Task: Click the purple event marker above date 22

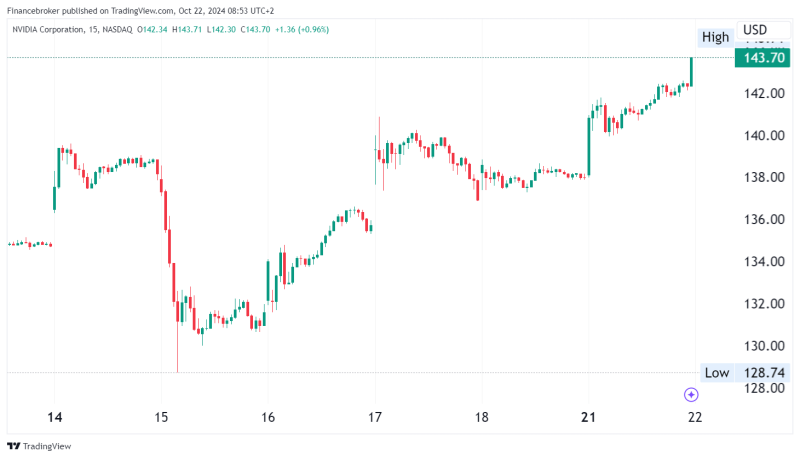Action: point(690,395)
